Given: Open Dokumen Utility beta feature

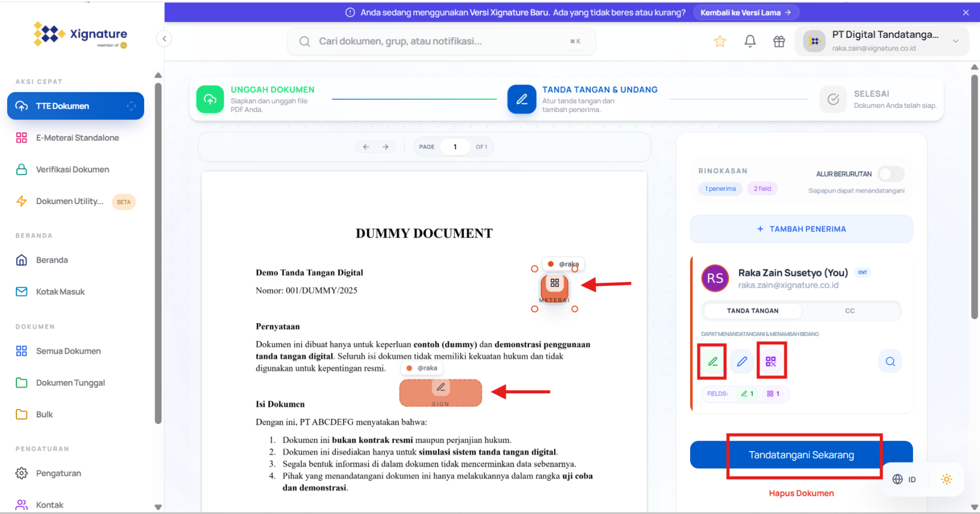Looking at the screenshot, I should [x=75, y=201].
